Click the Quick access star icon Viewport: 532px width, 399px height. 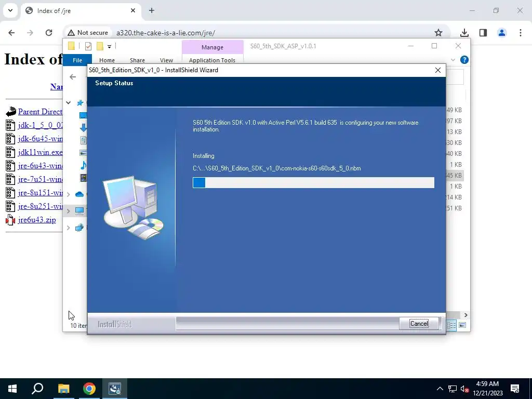80,103
